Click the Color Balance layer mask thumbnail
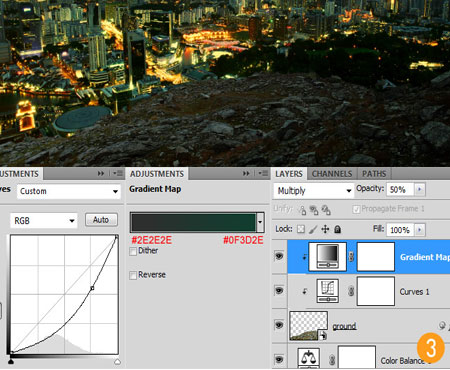 (x=357, y=357)
